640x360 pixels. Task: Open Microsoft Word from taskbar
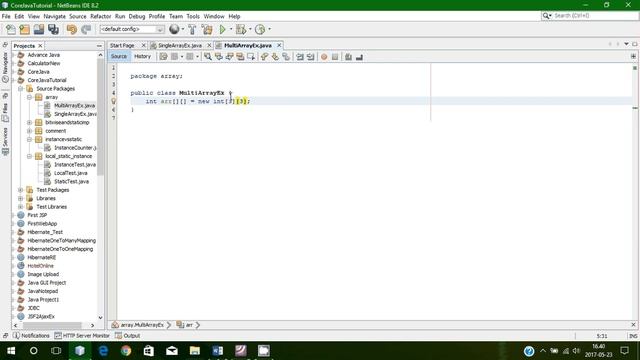pos(218,351)
